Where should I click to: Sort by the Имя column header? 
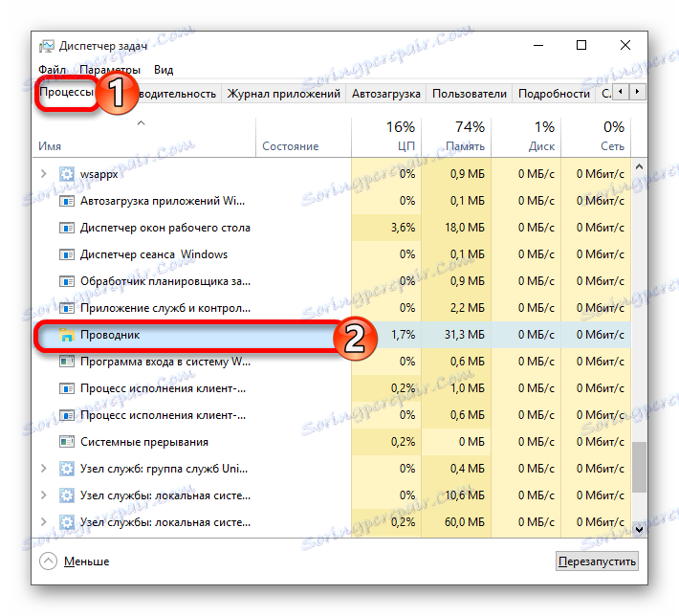(x=50, y=146)
